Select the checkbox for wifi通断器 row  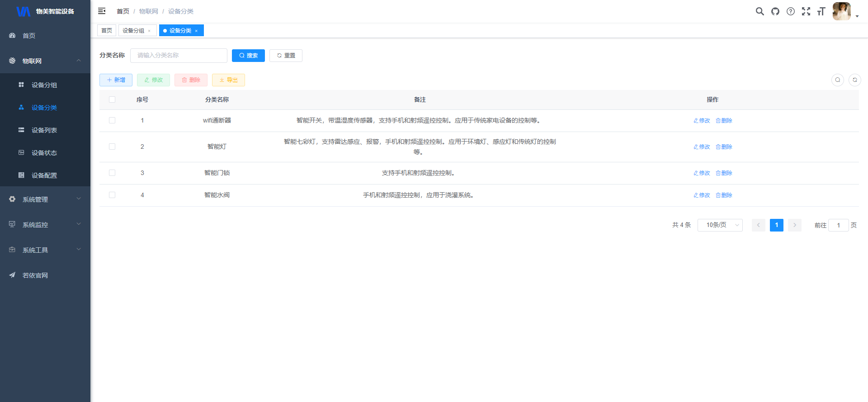pyautogui.click(x=112, y=120)
